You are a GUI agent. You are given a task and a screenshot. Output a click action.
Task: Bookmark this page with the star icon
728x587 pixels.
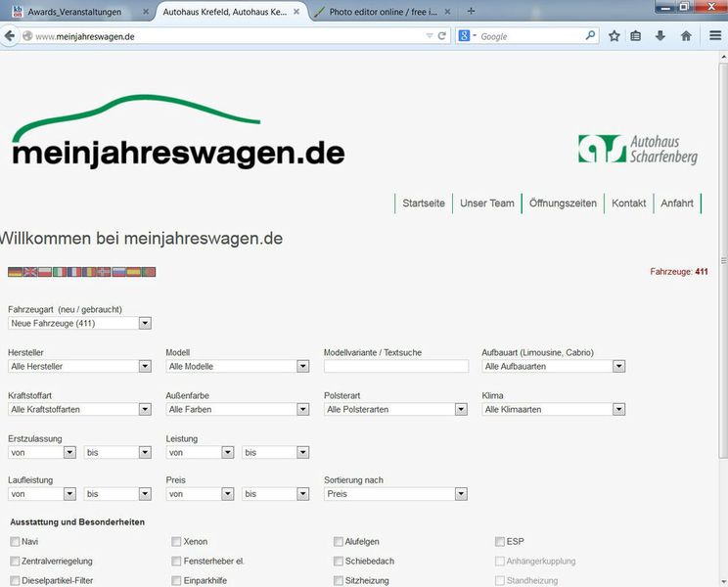614,36
